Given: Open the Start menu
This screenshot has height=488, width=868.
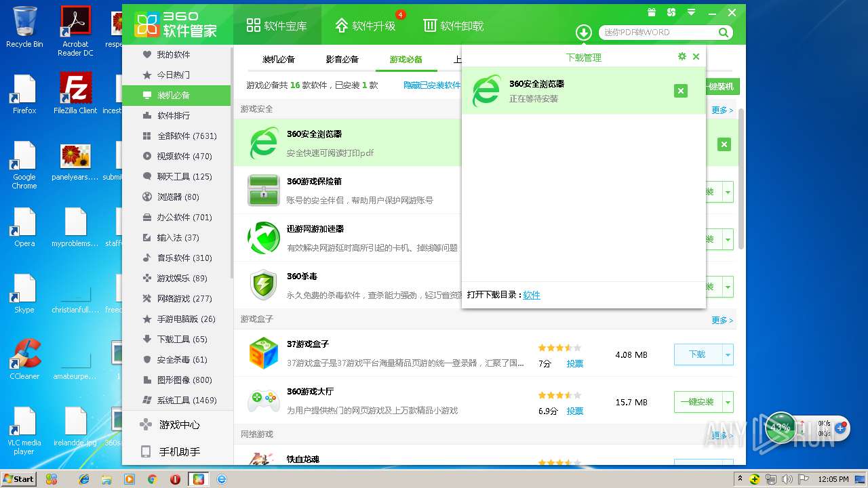Looking at the screenshot, I should click(19, 479).
